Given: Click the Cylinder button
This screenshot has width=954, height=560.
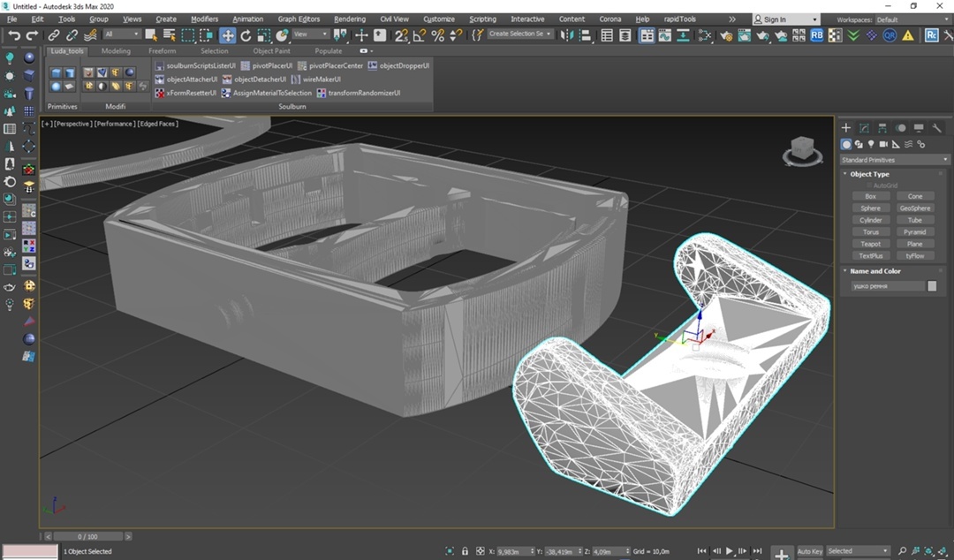Looking at the screenshot, I should (871, 220).
